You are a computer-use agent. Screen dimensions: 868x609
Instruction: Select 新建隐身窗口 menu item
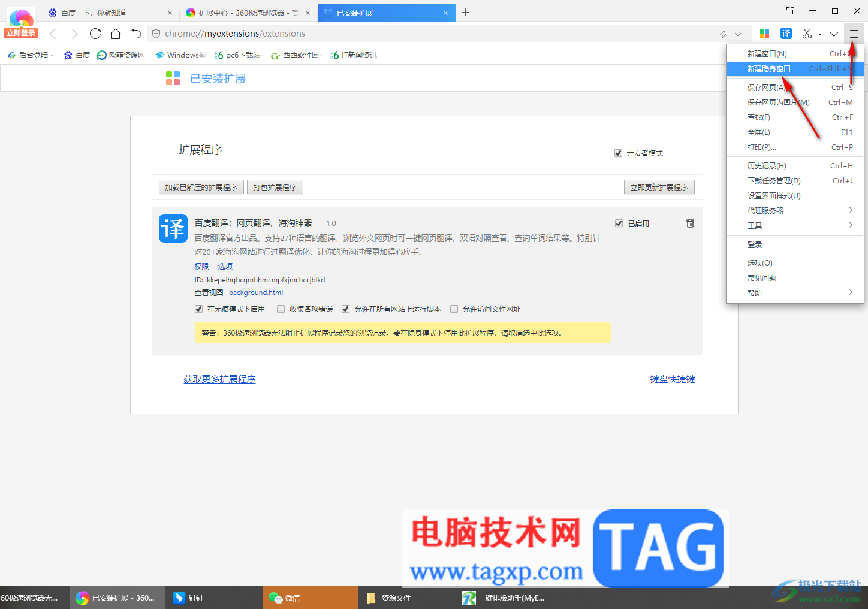coord(795,69)
